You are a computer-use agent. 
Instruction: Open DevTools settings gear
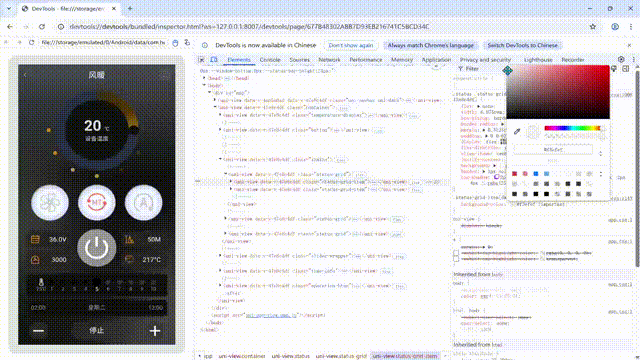click(x=621, y=59)
